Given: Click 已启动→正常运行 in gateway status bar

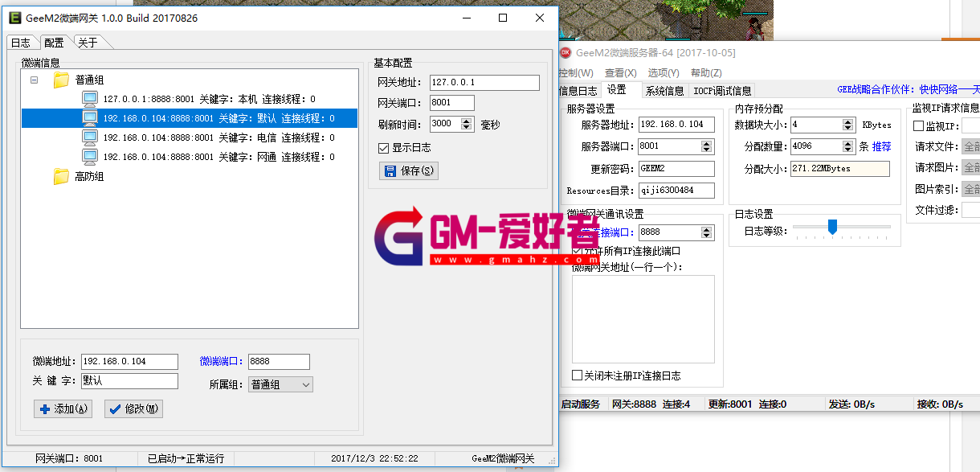Looking at the screenshot, I should [x=186, y=458].
